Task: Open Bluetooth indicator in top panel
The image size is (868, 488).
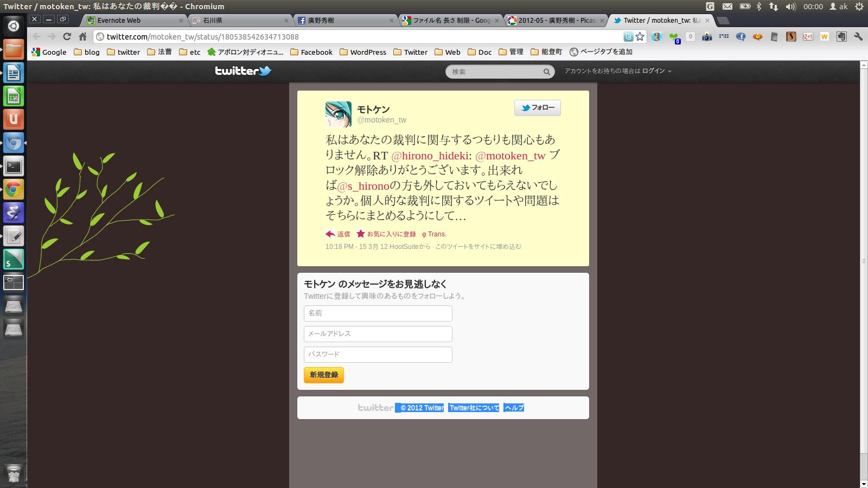Action: point(759,7)
